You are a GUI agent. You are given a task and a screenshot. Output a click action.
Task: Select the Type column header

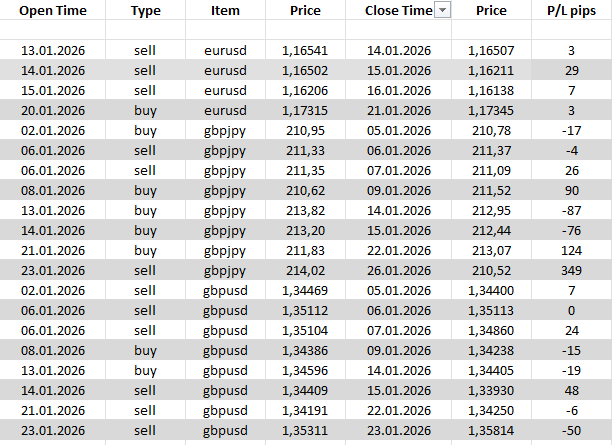point(147,11)
